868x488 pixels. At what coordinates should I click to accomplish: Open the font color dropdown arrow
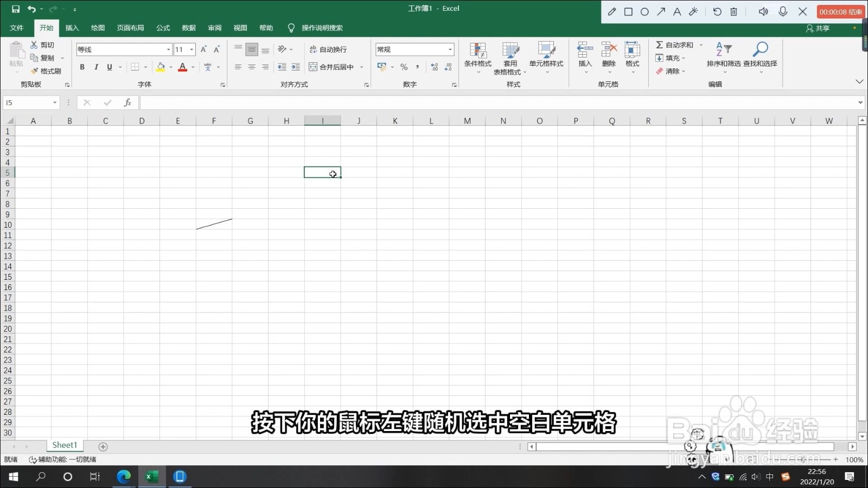(193, 67)
